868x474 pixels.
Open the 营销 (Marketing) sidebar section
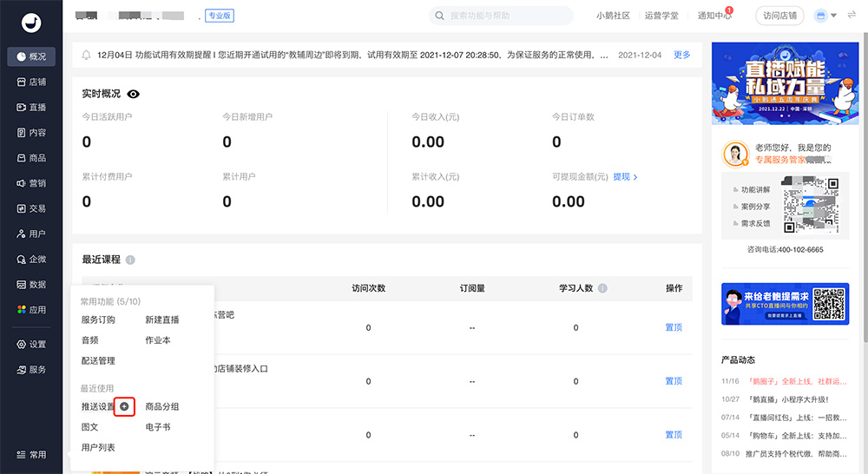(x=31, y=183)
